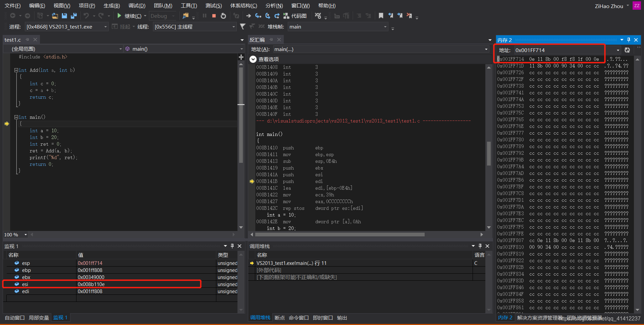Open the Debug configuration dropdown
Screen dimensions: 644x325
click(163, 16)
